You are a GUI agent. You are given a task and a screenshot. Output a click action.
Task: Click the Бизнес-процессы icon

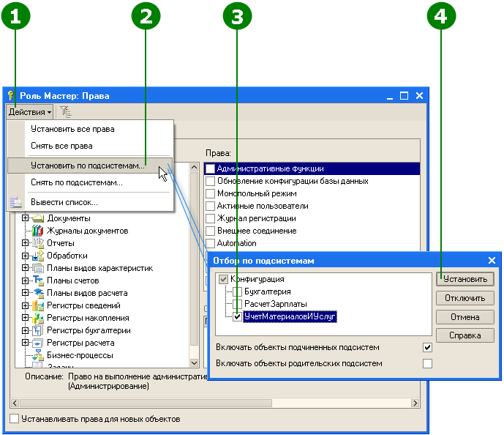(x=38, y=355)
